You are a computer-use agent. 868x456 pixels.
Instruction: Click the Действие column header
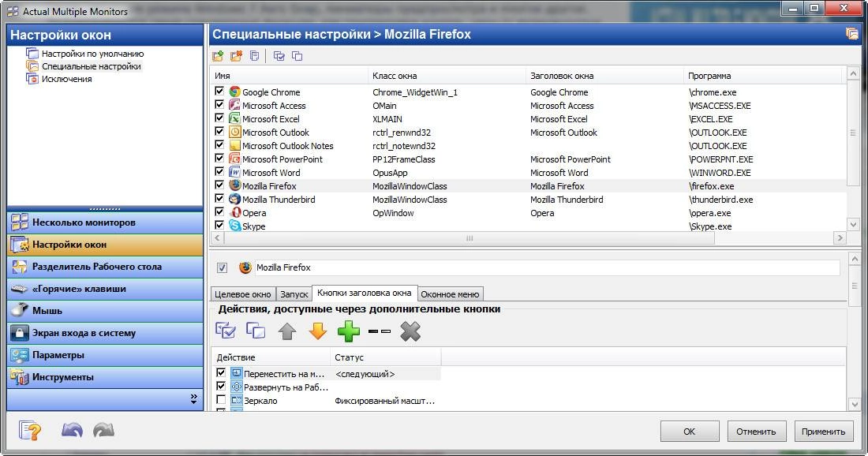pos(271,357)
